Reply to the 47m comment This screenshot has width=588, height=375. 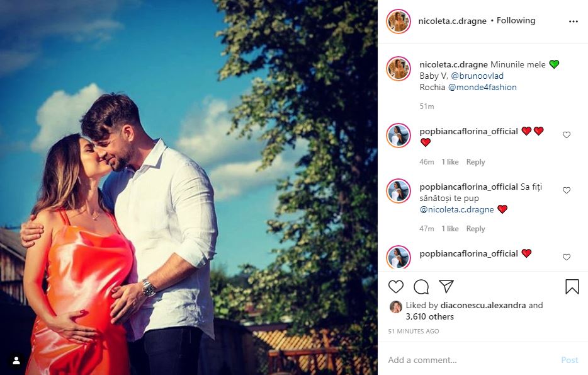pos(475,229)
